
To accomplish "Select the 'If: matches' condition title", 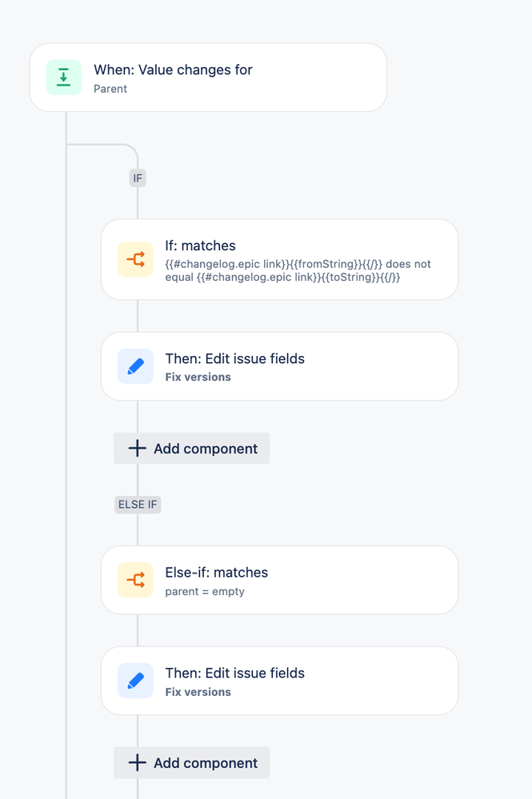I will 200,246.
